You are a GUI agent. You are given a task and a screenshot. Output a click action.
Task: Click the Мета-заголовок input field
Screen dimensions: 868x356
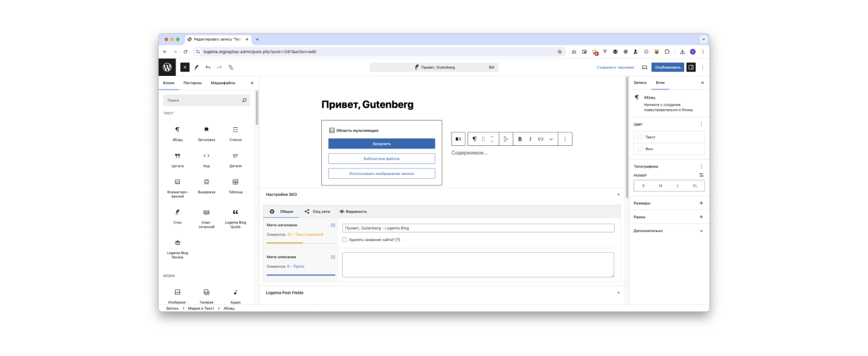[x=478, y=228]
